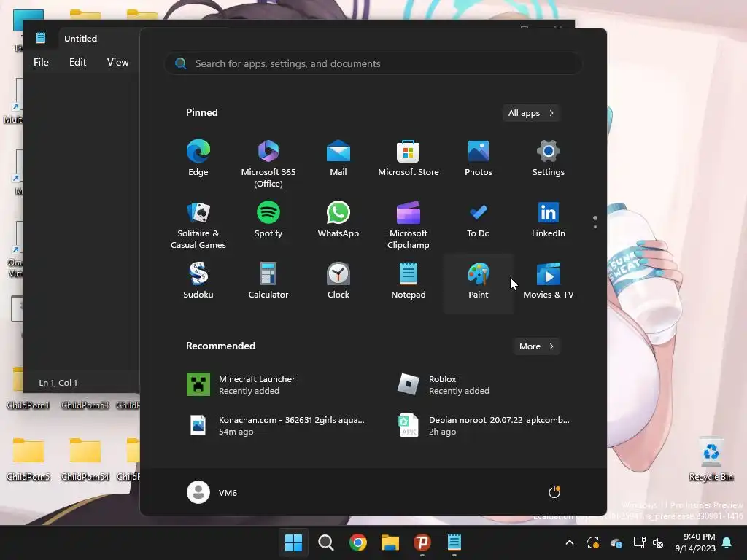Click the muted volume tray icon
This screenshot has width=747, height=560.
(658, 542)
